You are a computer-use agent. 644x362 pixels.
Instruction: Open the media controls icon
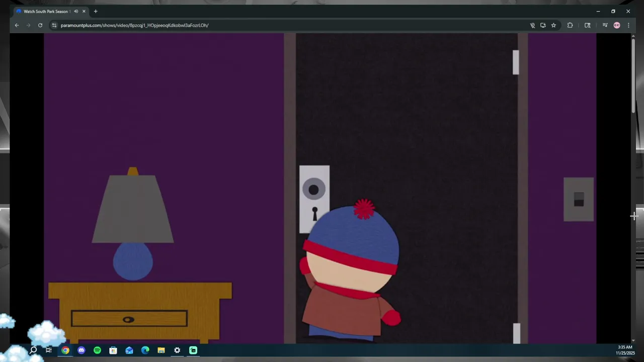click(605, 25)
